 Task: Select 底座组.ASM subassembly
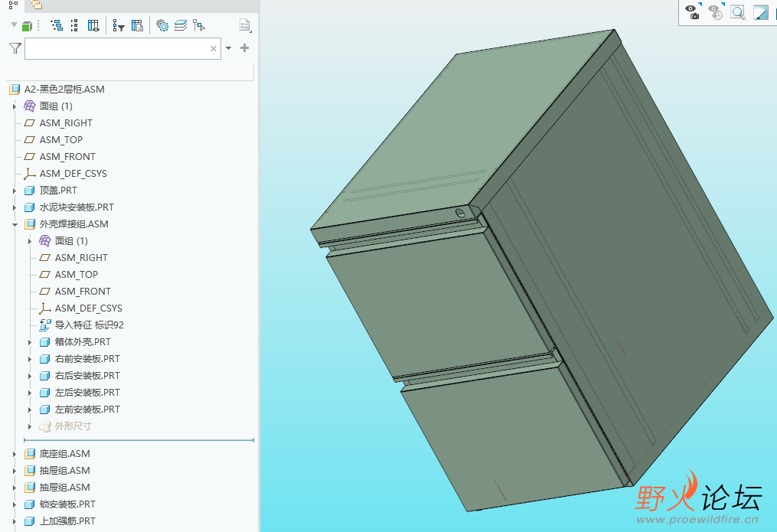(x=65, y=454)
